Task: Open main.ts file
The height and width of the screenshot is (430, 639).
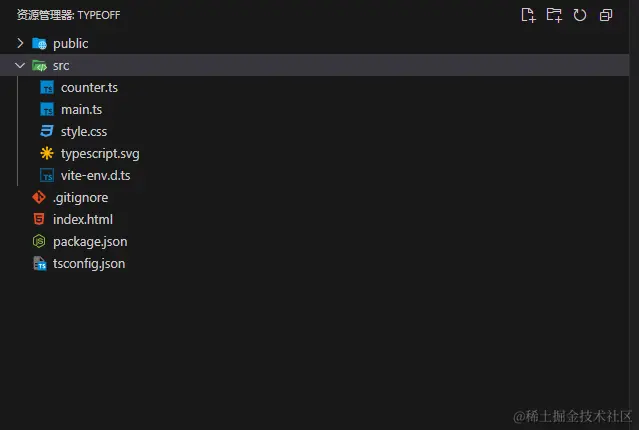Action: coord(81,110)
